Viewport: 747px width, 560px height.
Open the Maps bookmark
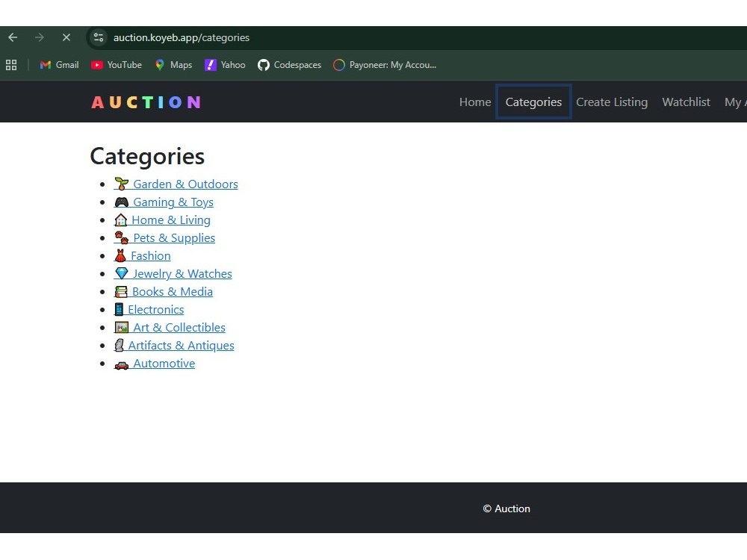(174, 65)
